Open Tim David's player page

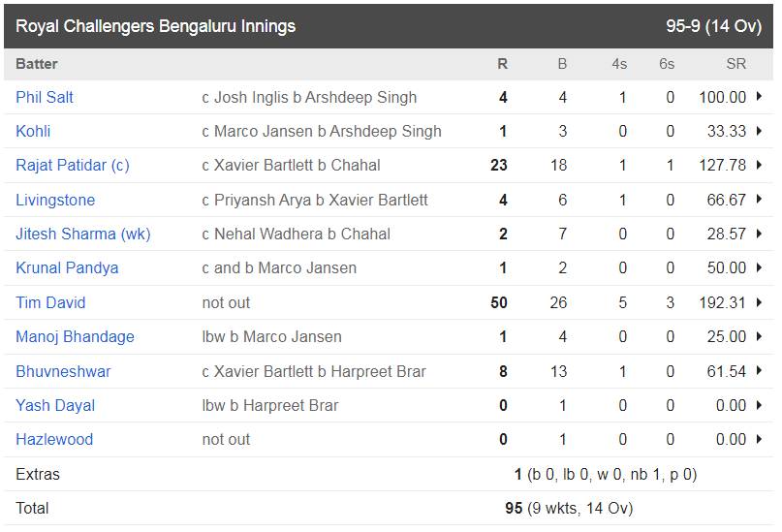tap(50, 302)
